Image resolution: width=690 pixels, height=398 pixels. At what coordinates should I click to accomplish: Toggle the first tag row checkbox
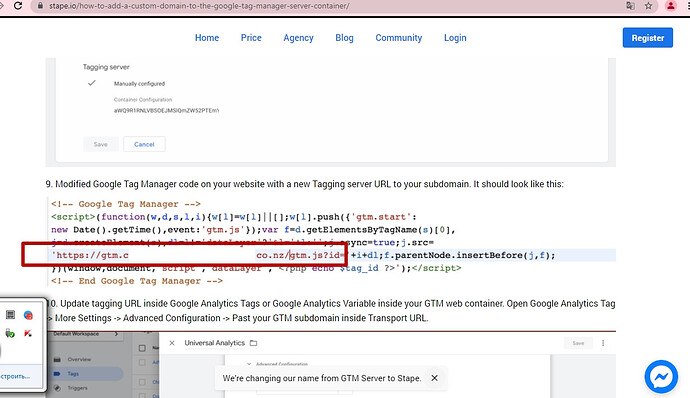(x=142, y=362)
